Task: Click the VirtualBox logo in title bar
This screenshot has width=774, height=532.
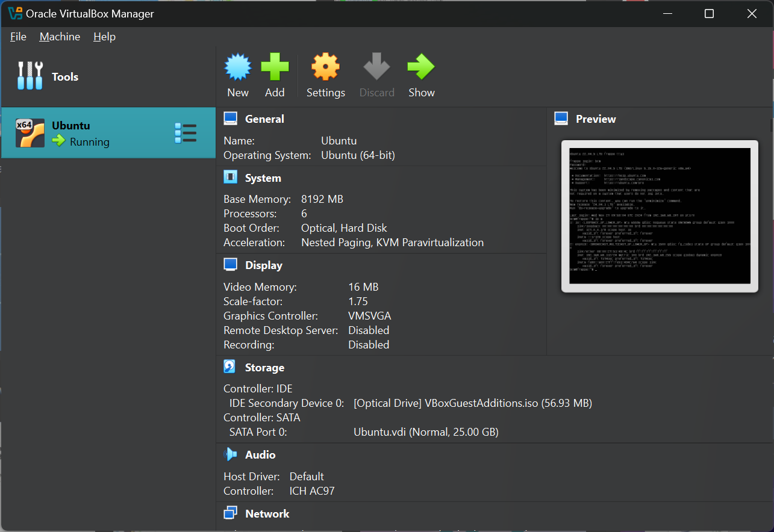Action: pyautogui.click(x=15, y=13)
